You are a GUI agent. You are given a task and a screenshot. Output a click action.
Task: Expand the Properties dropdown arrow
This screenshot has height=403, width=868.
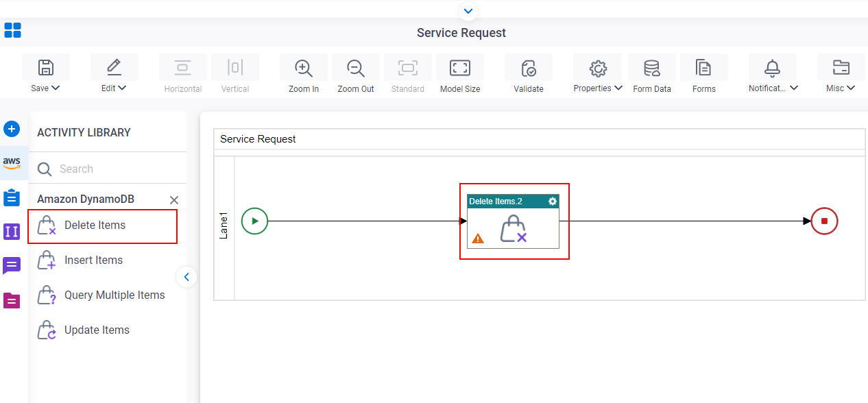point(618,88)
